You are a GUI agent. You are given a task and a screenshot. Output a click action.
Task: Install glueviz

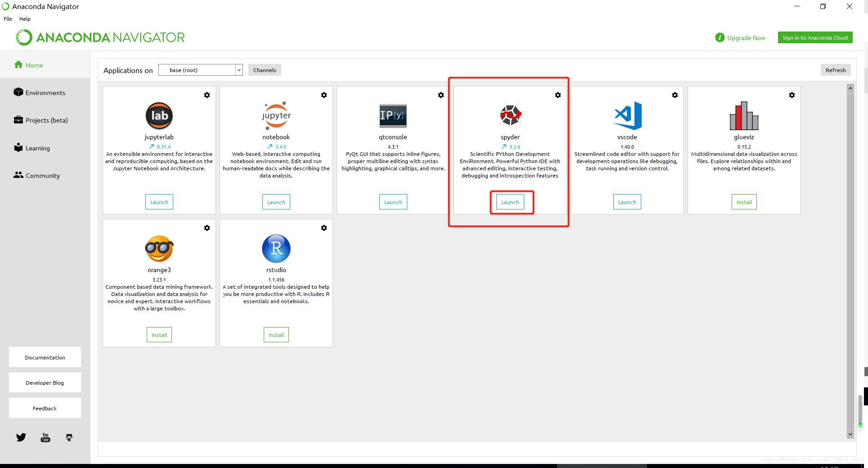(x=744, y=202)
